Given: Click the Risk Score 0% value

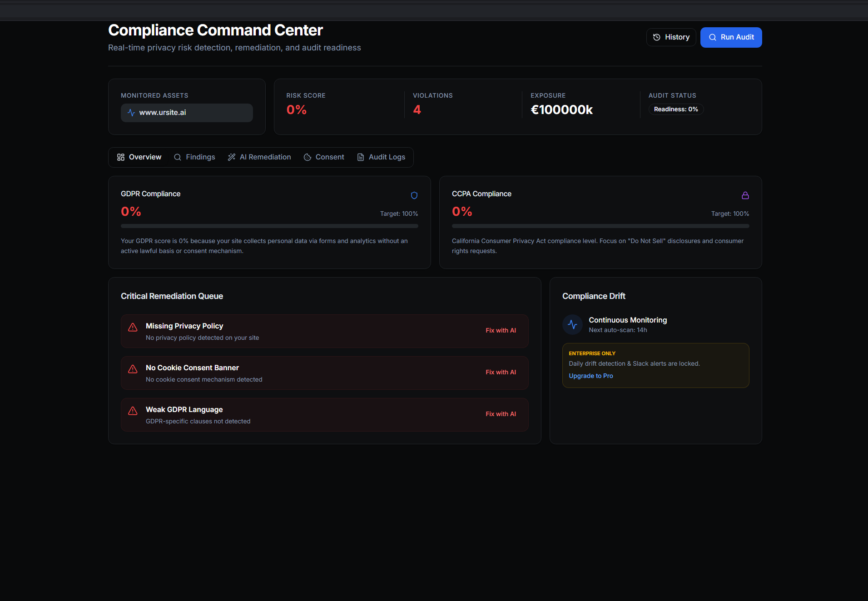Looking at the screenshot, I should [296, 110].
